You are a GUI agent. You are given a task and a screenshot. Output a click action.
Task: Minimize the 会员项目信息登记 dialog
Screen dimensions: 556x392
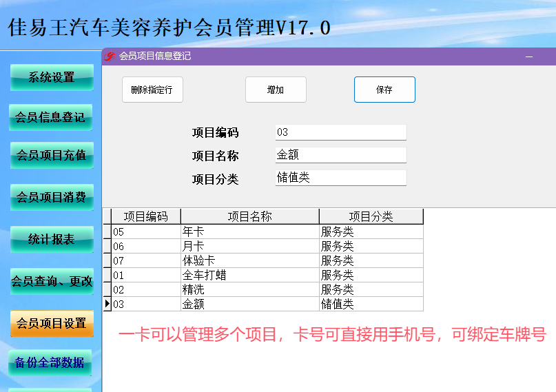click(x=529, y=56)
